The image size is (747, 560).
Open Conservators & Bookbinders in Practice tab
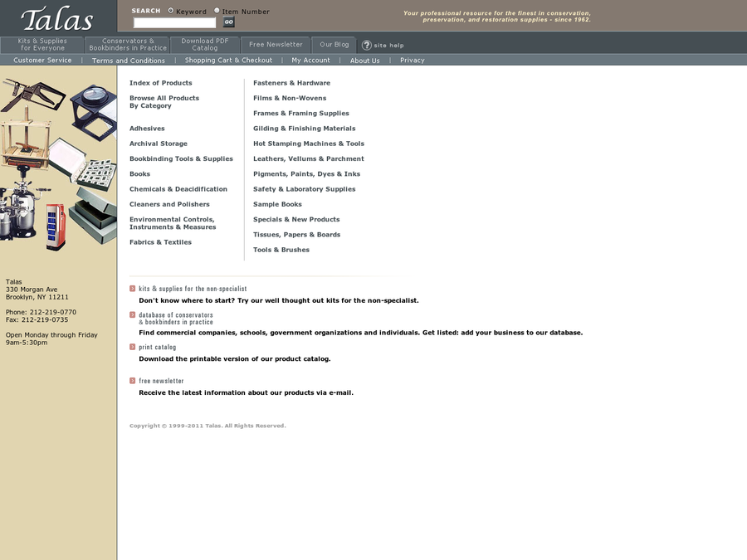click(x=128, y=45)
